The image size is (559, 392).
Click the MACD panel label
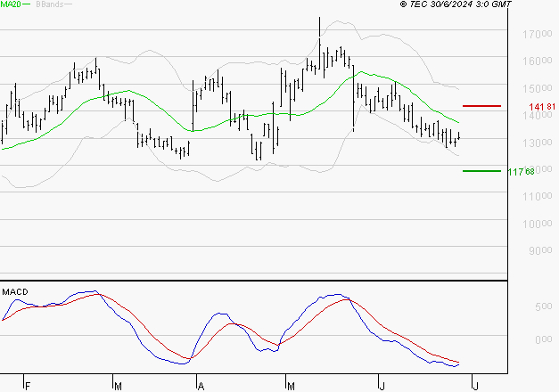point(15,292)
